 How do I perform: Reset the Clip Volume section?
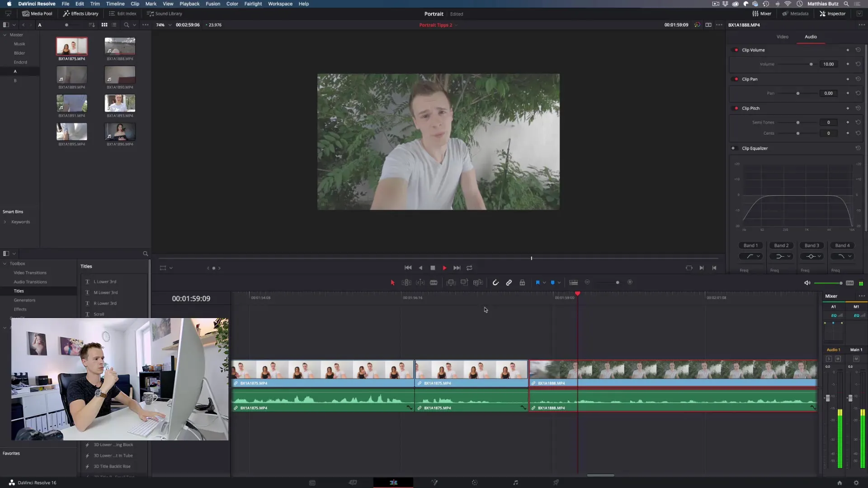[858, 50]
